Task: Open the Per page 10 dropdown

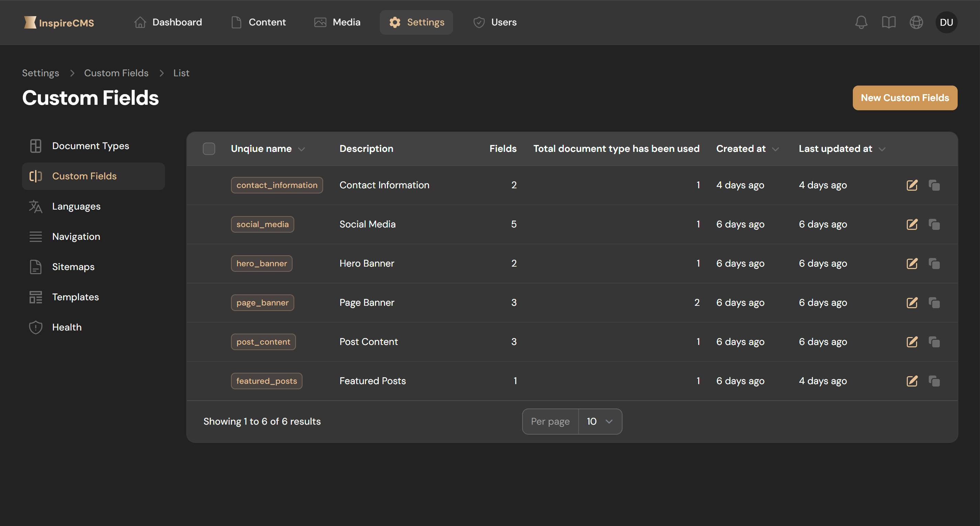Action: (600, 422)
